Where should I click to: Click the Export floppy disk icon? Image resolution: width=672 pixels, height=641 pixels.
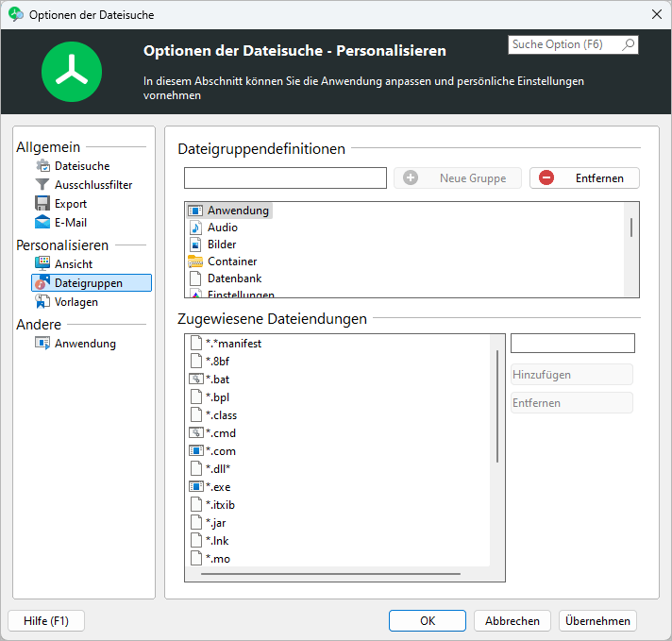(x=42, y=204)
